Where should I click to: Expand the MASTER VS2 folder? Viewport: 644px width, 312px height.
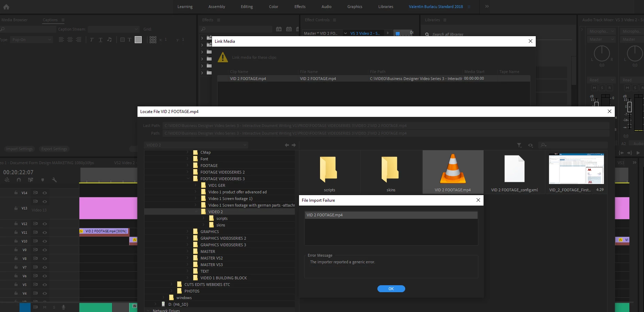[188, 258]
